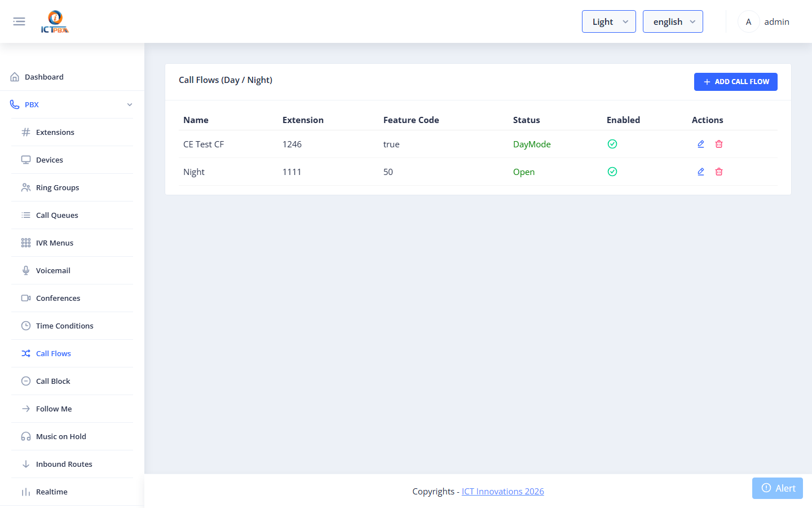Open Time Conditions page
Viewport: 812px width, 508px height.
65,326
